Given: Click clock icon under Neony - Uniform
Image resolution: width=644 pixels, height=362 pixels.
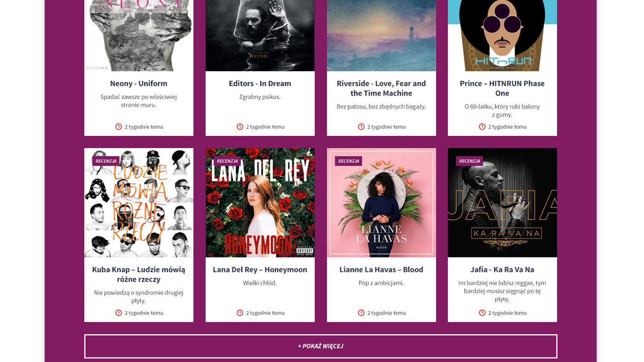Looking at the screenshot, I should [119, 126].
